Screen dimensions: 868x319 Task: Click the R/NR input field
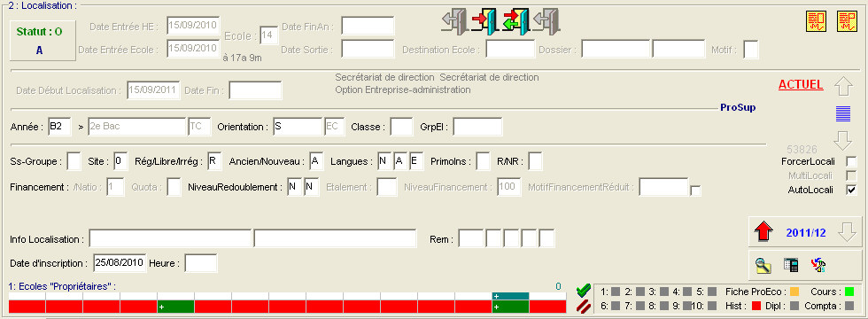[535, 161]
